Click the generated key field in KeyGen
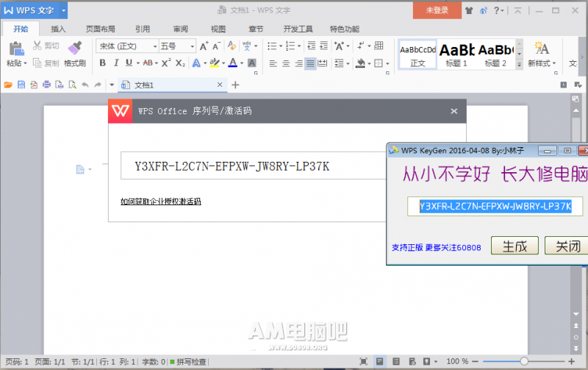 (495, 206)
